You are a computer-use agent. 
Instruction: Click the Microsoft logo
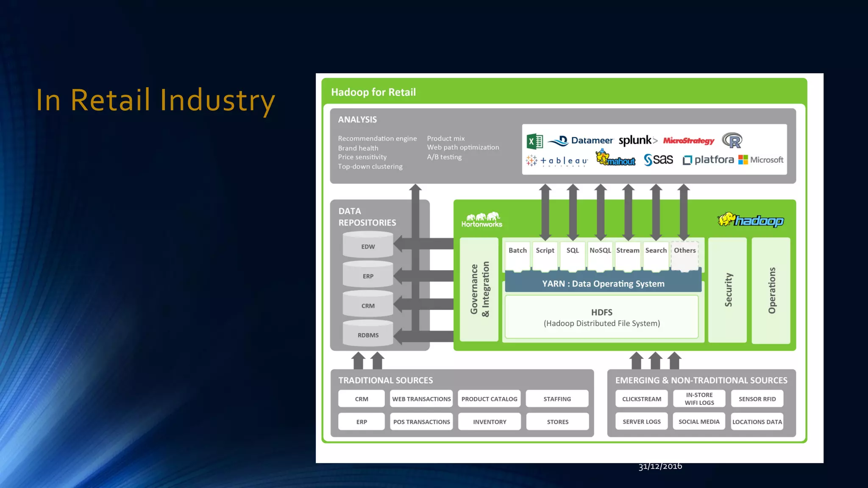pyautogui.click(x=761, y=160)
